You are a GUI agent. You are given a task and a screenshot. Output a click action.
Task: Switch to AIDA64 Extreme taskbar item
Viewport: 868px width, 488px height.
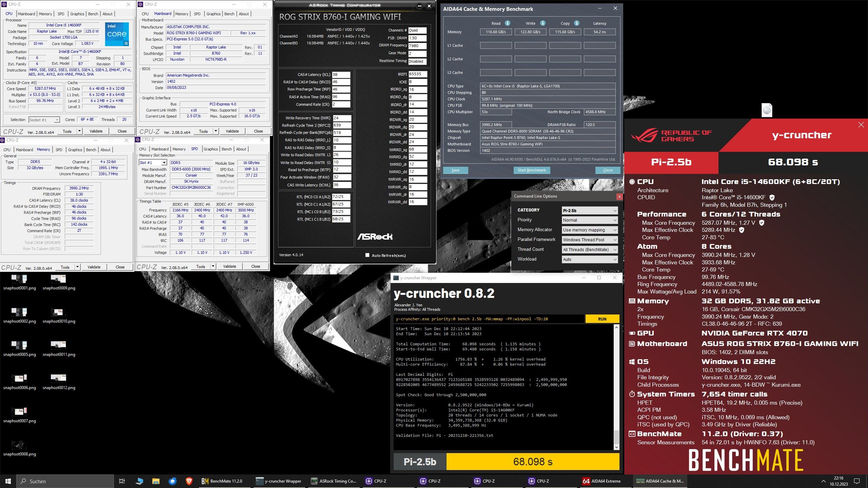(x=601, y=481)
